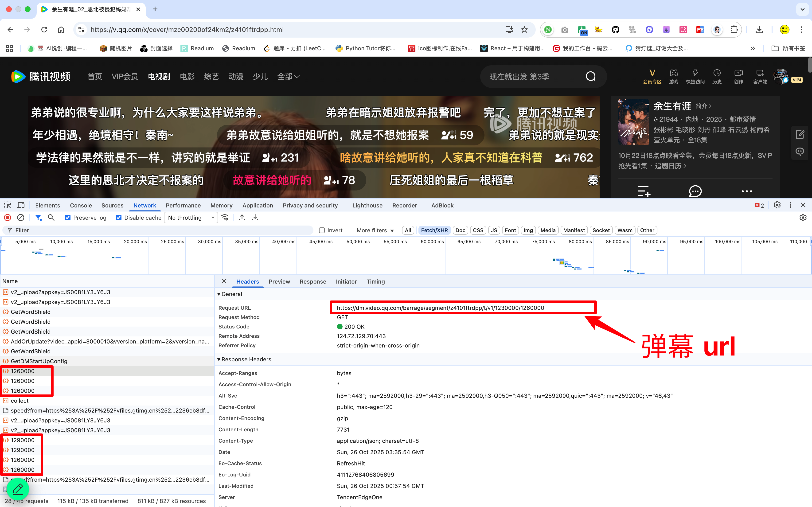
Task: Open network search magnifier
Action: (x=51, y=218)
